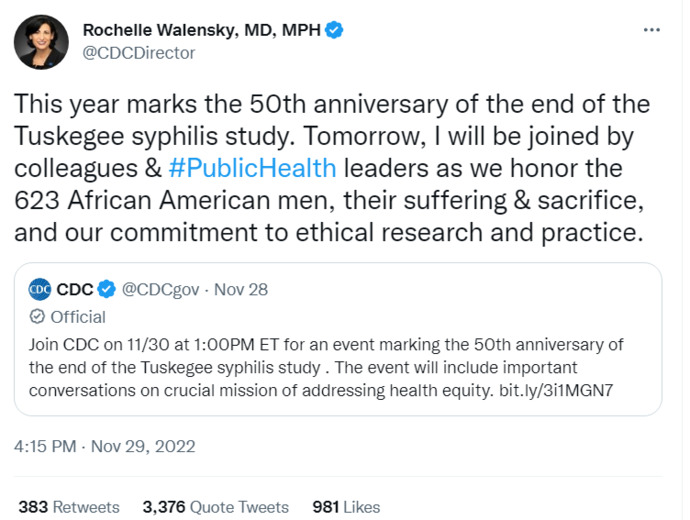Open the @CDCgov handle
The width and height of the screenshot is (690, 520).
(160, 290)
